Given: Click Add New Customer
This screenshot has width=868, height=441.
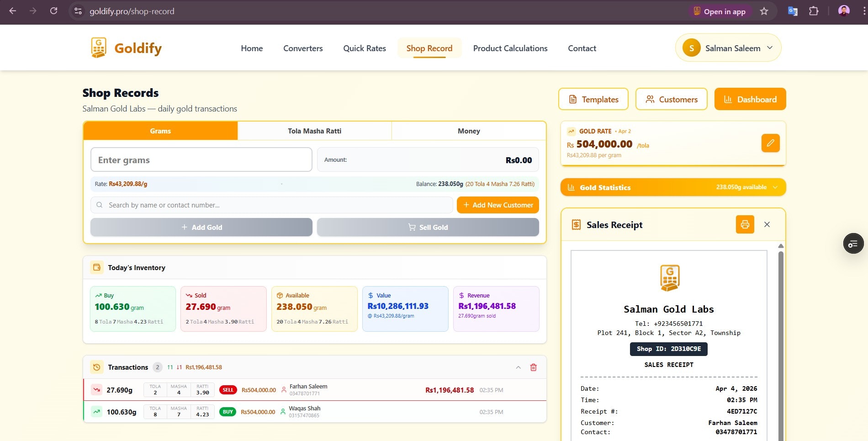Looking at the screenshot, I should (x=498, y=205).
